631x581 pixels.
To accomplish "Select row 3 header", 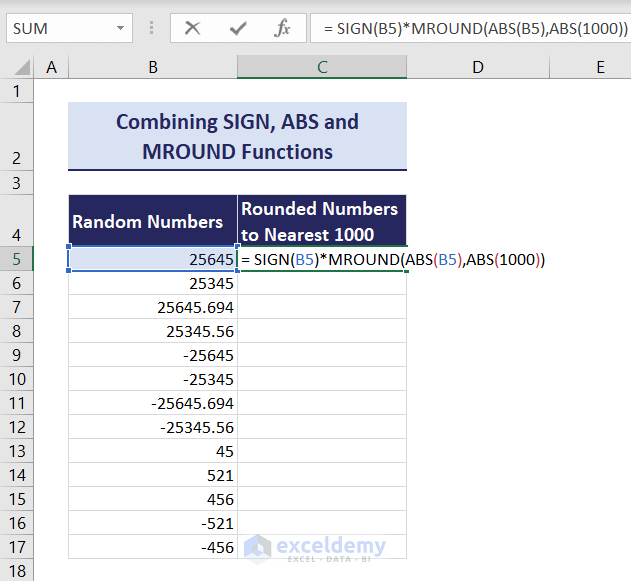I will coord(16,183).
